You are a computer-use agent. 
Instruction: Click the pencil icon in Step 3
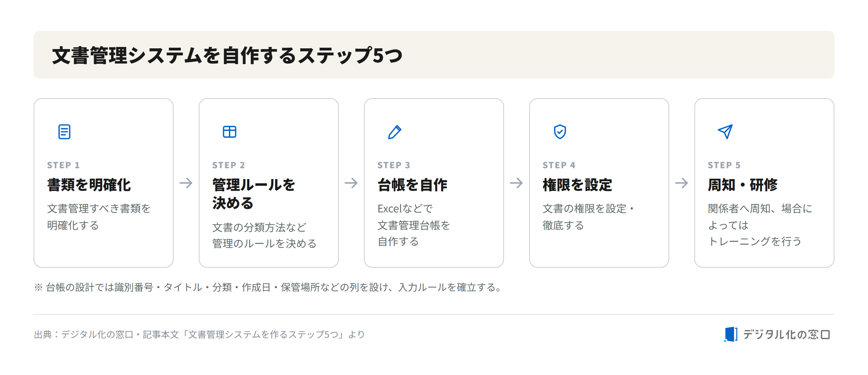pyautogui.click(x=395, y=132)
